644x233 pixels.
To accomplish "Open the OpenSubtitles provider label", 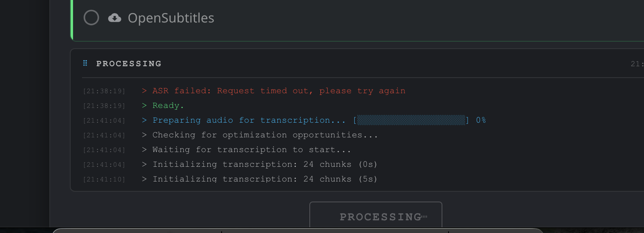I will [x=171, y=18].
